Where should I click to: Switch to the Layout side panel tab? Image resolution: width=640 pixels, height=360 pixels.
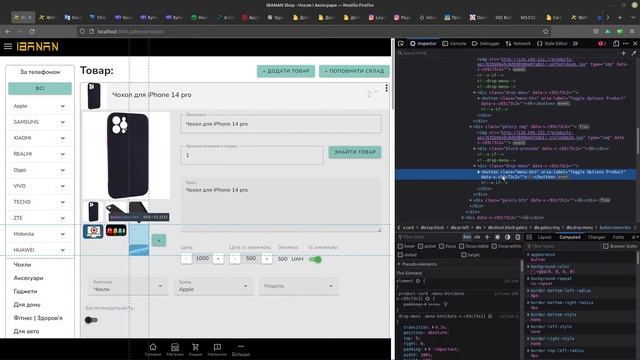544,237
